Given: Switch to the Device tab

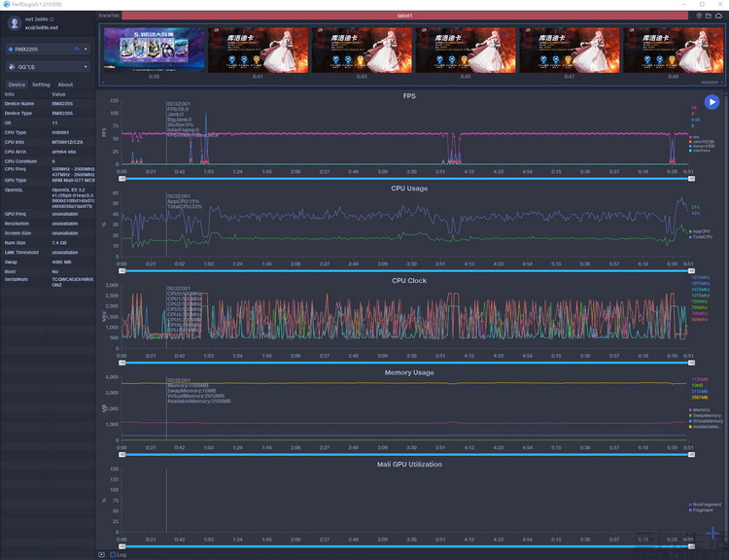Looking at the screenshot, I should click(17, 85).
